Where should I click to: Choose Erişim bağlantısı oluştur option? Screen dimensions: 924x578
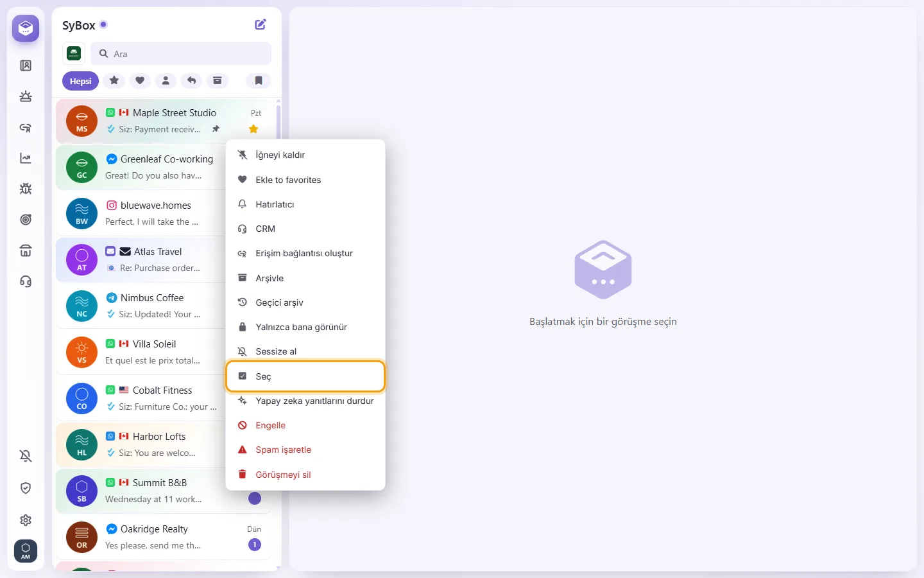point(305,253)
